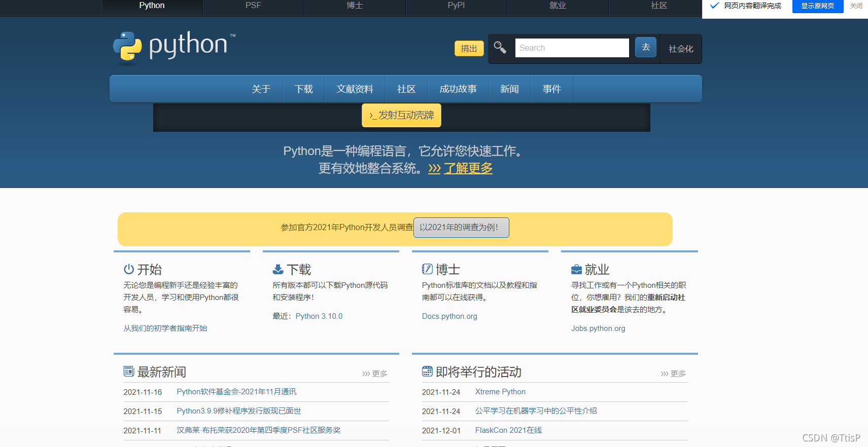Screen dimensions: 868x447
Task: Open the 成功故事 navigation menu
Action: [x=458, y=89]
